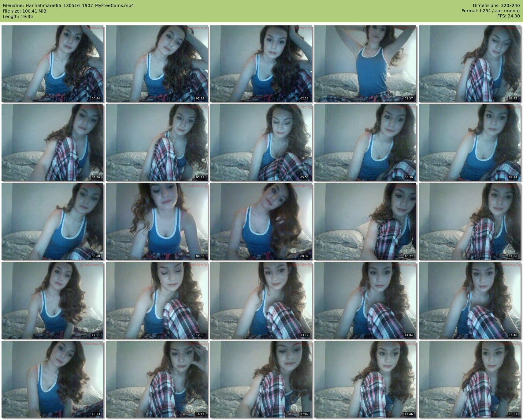Select the frame at 02:13
Viewport: 523px width, 420px height.
coord(261,64)
